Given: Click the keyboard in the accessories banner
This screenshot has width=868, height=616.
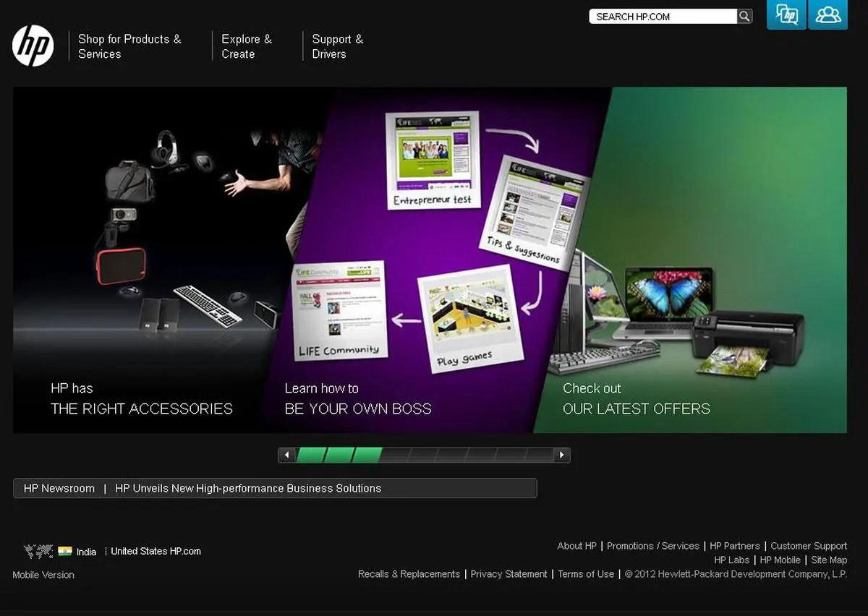Looking at the screenshot, I should click(x=208, y=305).
